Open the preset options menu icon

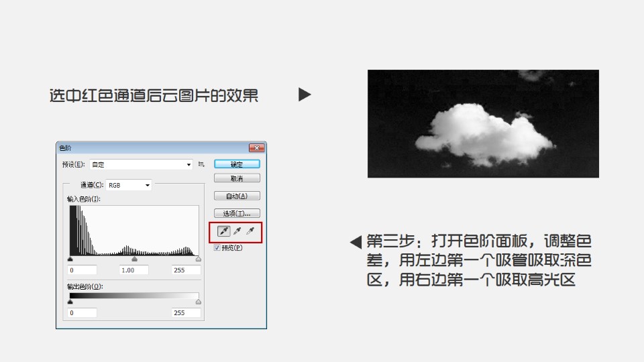[x=201, y=164]
